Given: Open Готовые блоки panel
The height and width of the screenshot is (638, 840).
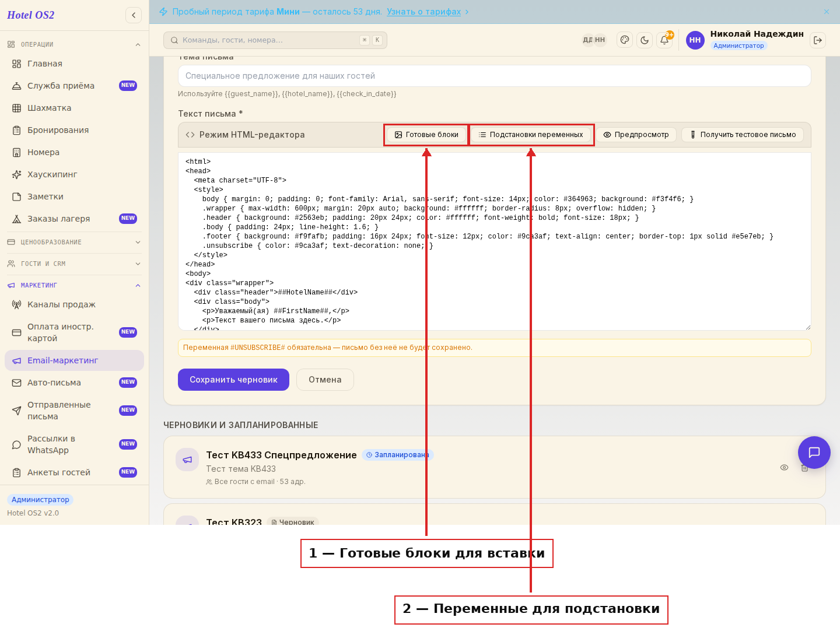Looking at the screenshot, I should tap(426, 135).
